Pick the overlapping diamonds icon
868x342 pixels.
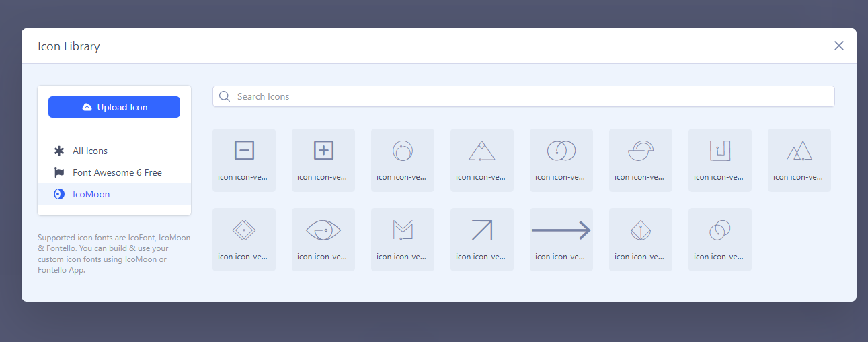pyautogui.click(x=243, y=239)
